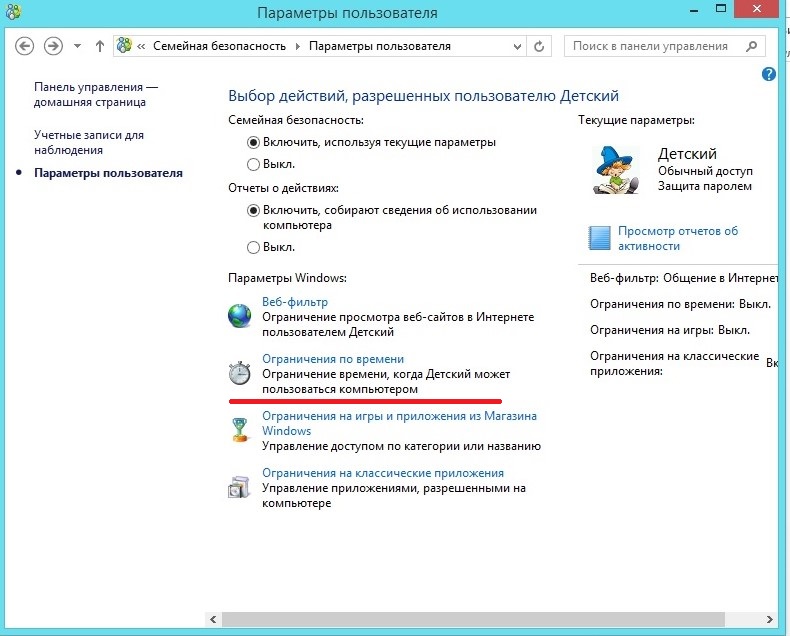Click the Текущие параметры label
790x636 pixels.
(636, 120)
